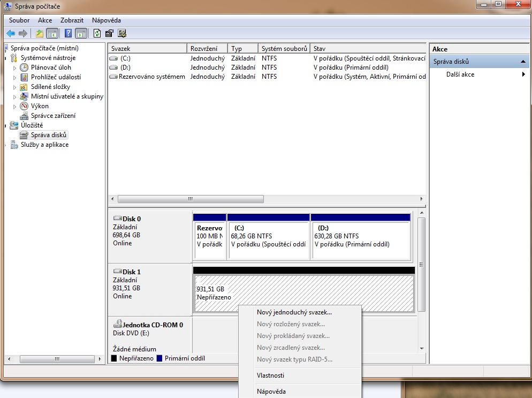Image resolution: width=532 pixels, height=398 pixels.
Task: Click the green refresh toolbar icon
Action: (x=97, y=33)
